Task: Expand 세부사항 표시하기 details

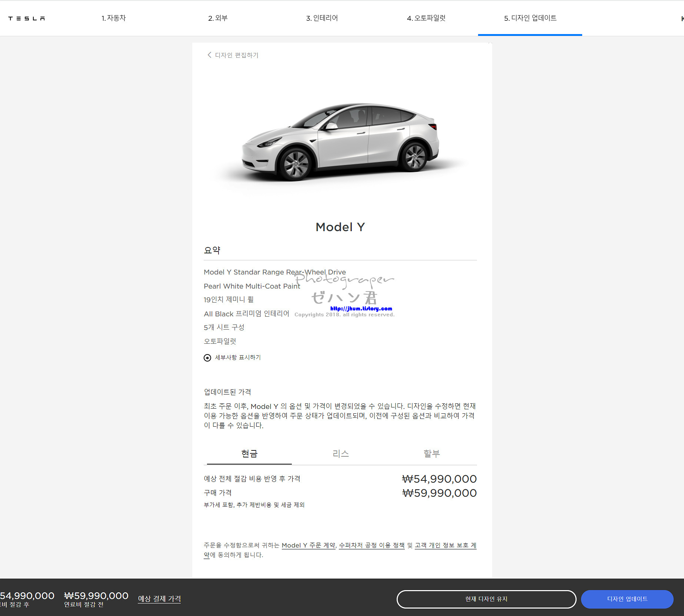Action: click(238, 357)
